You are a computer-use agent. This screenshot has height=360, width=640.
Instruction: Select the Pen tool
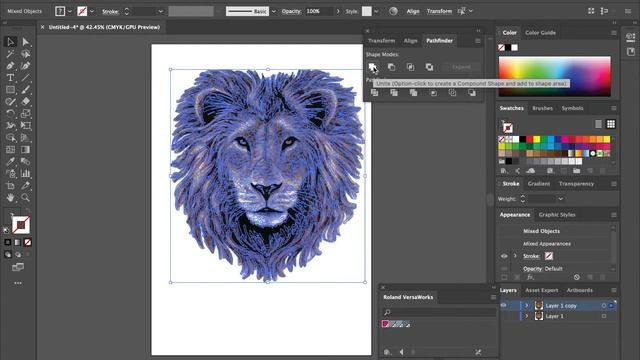click(10, 66)
